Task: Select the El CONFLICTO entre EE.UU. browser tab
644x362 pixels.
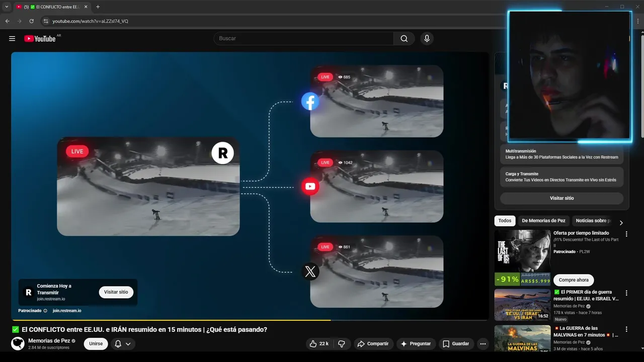Action: 51,7
